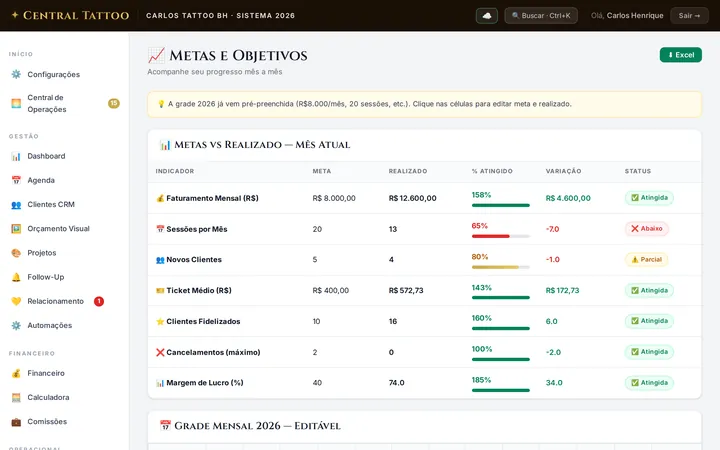Click the Configurações gear icon
720x450 pixels.
click(x=16, y=74)
